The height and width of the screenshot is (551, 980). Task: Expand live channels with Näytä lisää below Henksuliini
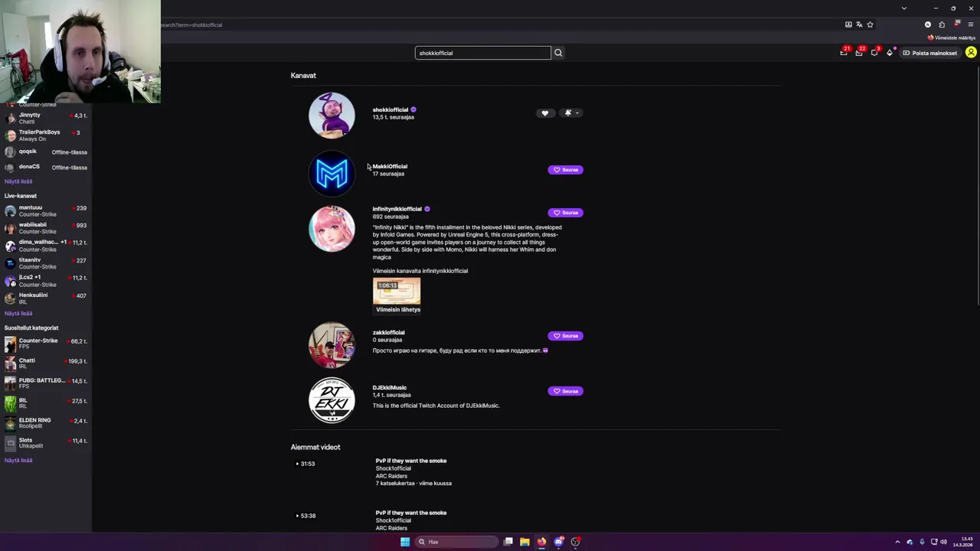(x=18, y=314)
